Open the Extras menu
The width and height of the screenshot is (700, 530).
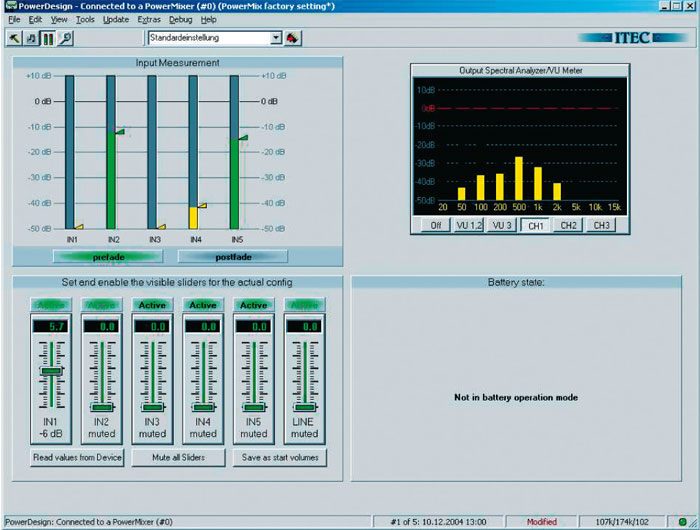tap(148, 19)
